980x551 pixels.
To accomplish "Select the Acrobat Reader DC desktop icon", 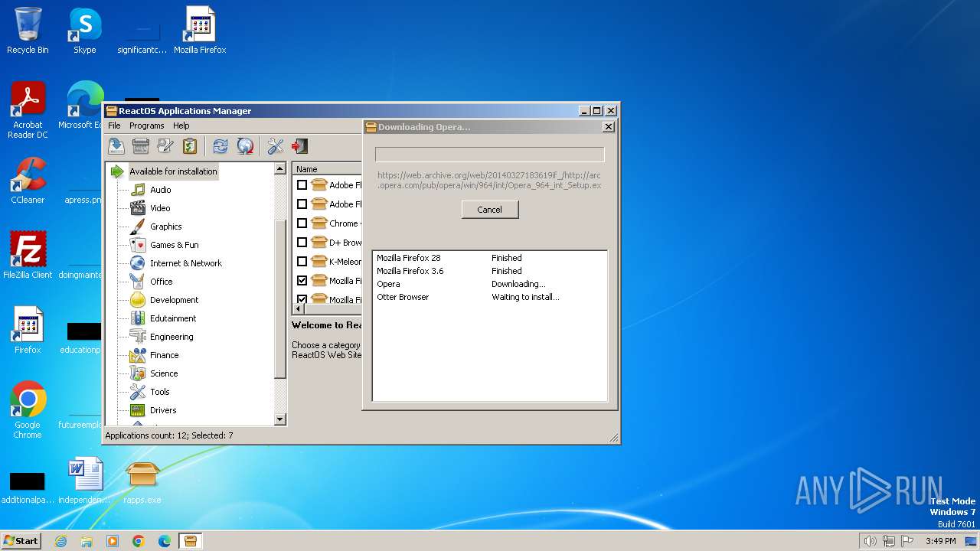I will tap(28, 110).
